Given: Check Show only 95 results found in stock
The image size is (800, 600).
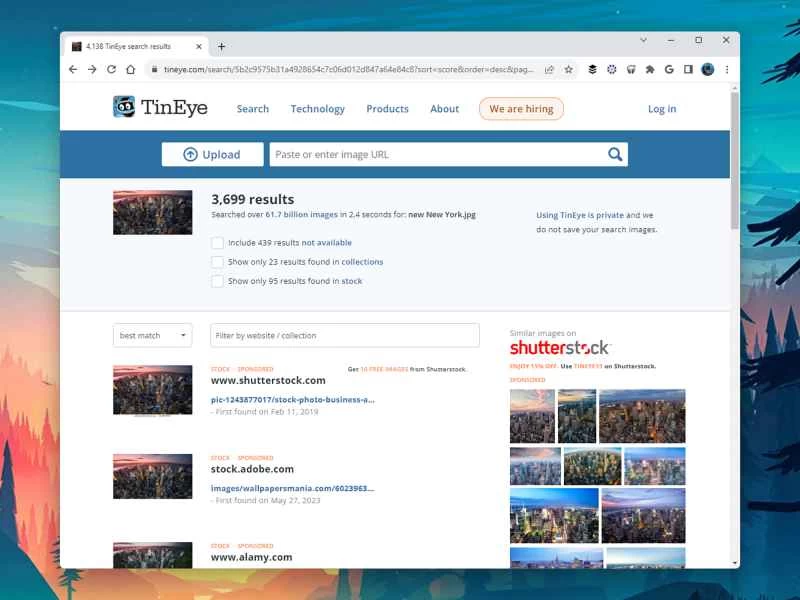Looking at the screenshot, I should coord(217,281).
